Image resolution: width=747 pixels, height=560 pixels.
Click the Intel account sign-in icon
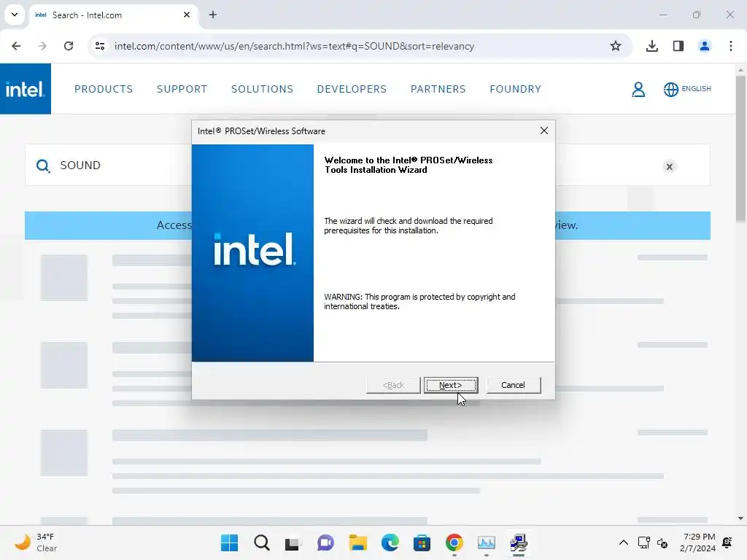coord(638,89)
